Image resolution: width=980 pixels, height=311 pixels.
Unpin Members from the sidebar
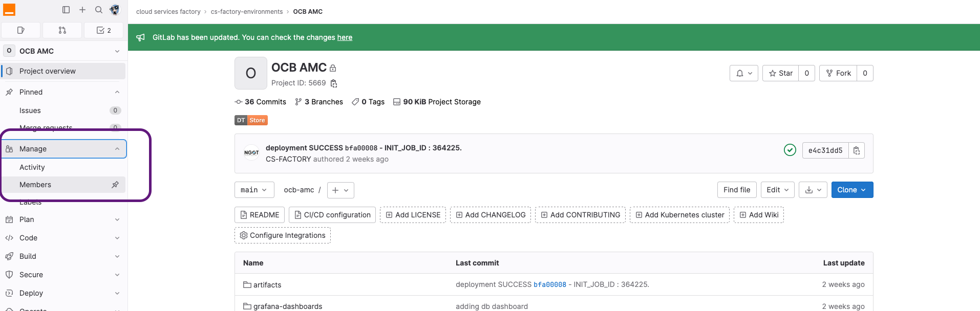pos(115,185)
